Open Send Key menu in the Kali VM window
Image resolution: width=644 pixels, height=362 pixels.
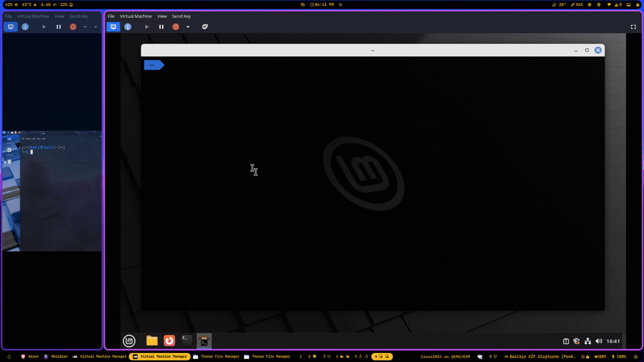pyautogui.click(x=78, y=16)
